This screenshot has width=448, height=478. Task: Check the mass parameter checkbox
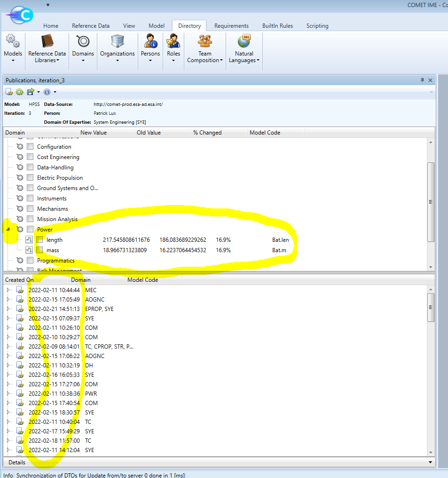tap(39, 250)
